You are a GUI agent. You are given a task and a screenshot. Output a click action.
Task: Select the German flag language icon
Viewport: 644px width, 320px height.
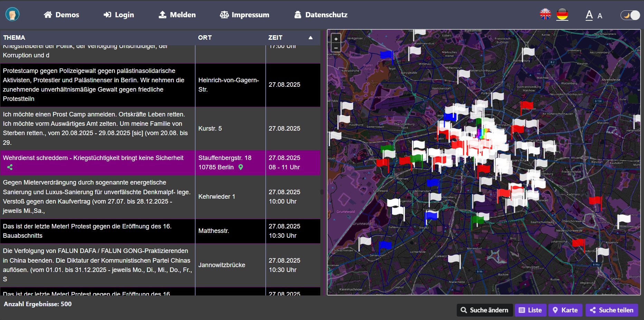coord(562,15)
